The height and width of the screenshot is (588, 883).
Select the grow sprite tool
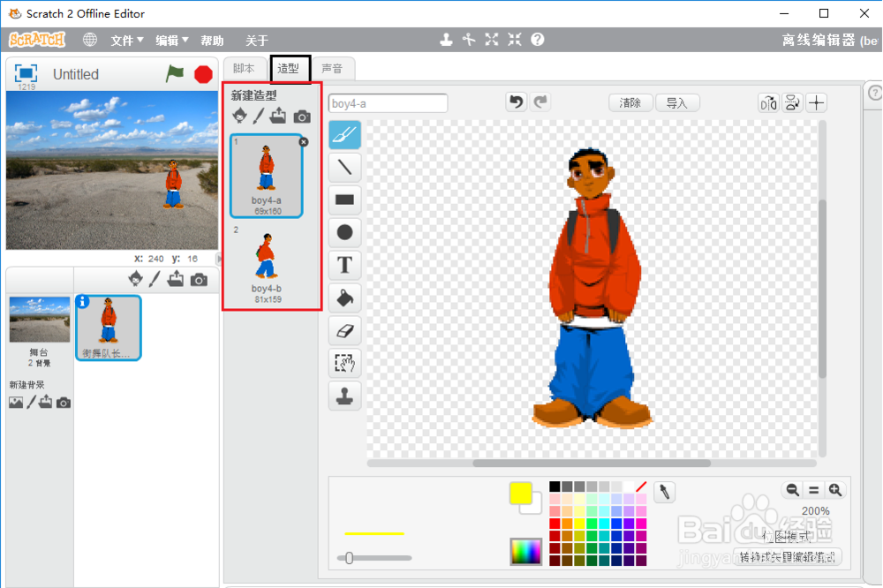(x=492, y=40)
